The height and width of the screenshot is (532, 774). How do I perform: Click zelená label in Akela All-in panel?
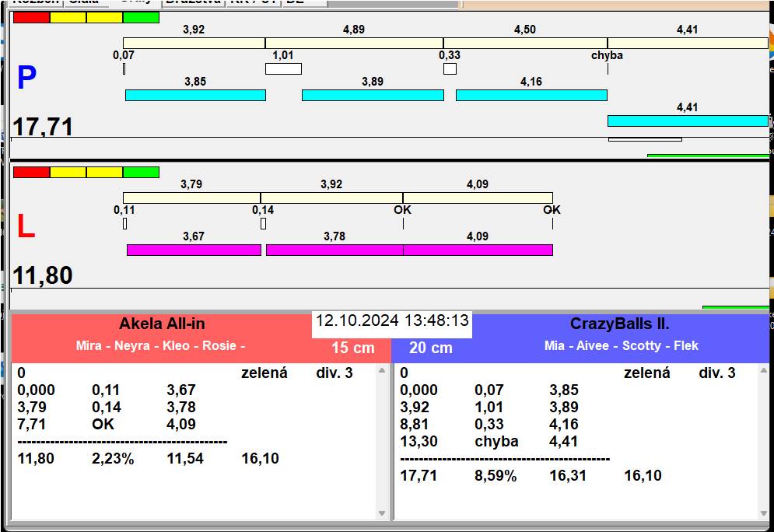coord(264,373)
